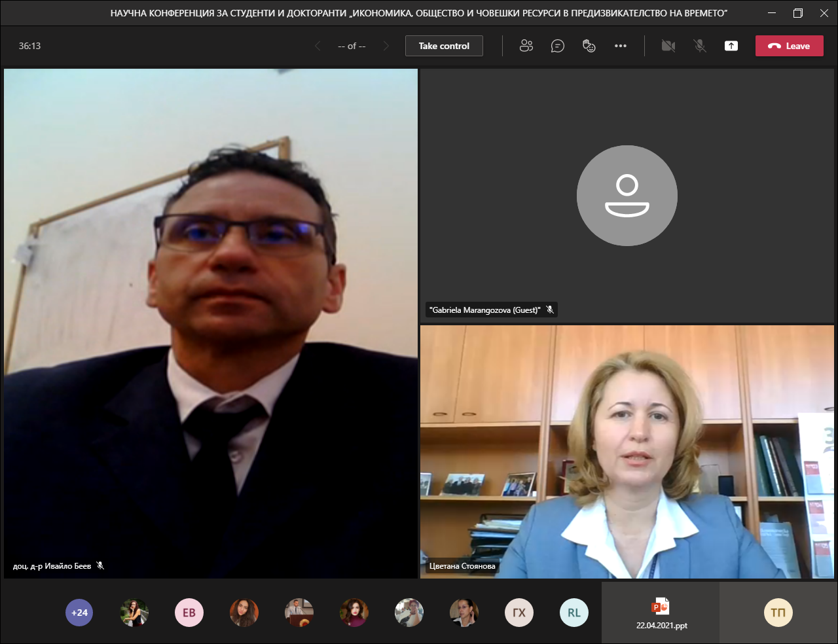Minimize the Teams meeting window
Viewport: 838px width, 644px height.
772,13
